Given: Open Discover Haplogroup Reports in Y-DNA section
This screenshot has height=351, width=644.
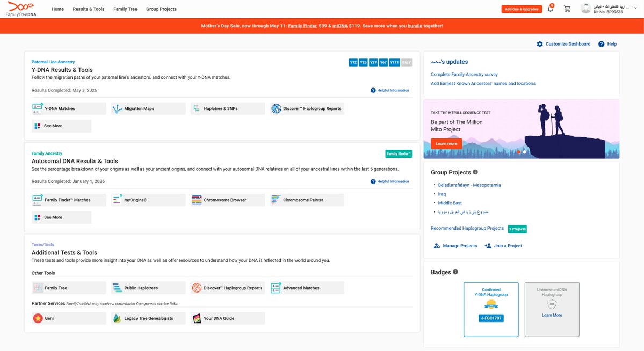Looking at the screenshot, I should coord(307,109).
